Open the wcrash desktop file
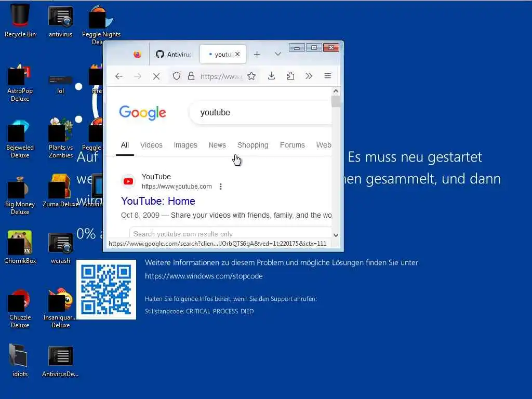 pyautogui.click(x=60, y=248)
